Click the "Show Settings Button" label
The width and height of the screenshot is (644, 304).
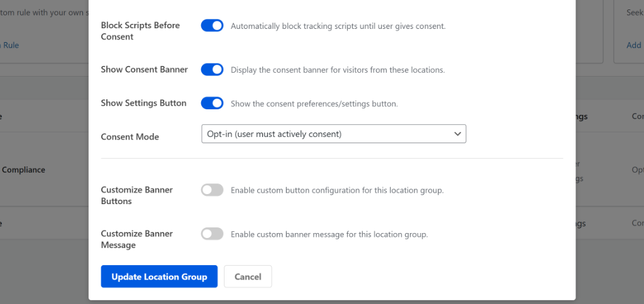[x=143, y=103]
